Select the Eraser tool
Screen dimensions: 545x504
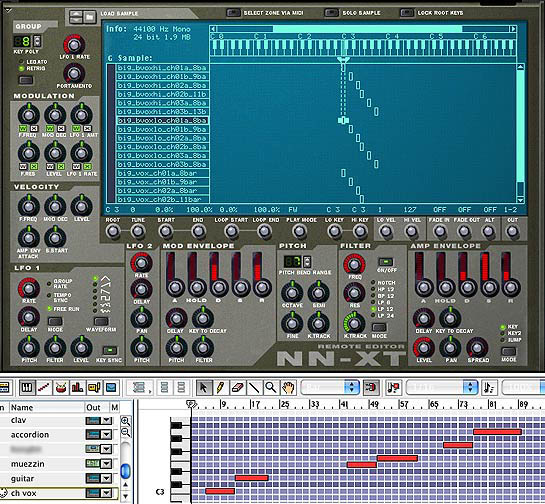click(237, 387)
